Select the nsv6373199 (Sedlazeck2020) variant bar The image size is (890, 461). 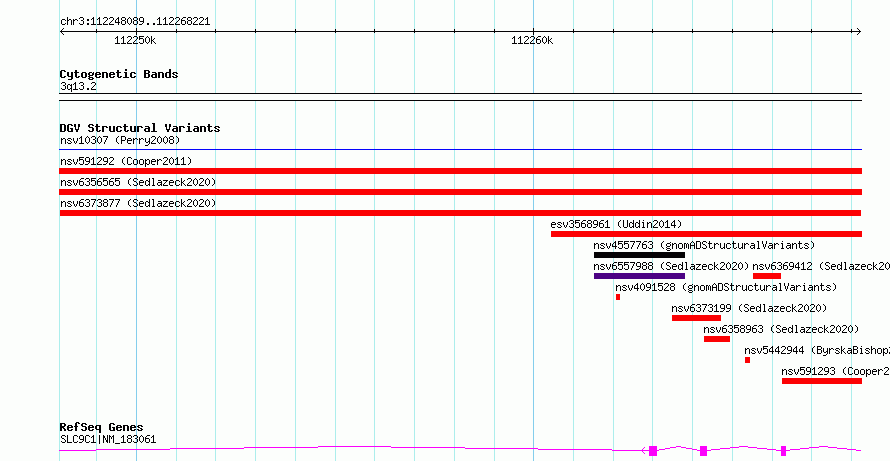pos(696,318)
